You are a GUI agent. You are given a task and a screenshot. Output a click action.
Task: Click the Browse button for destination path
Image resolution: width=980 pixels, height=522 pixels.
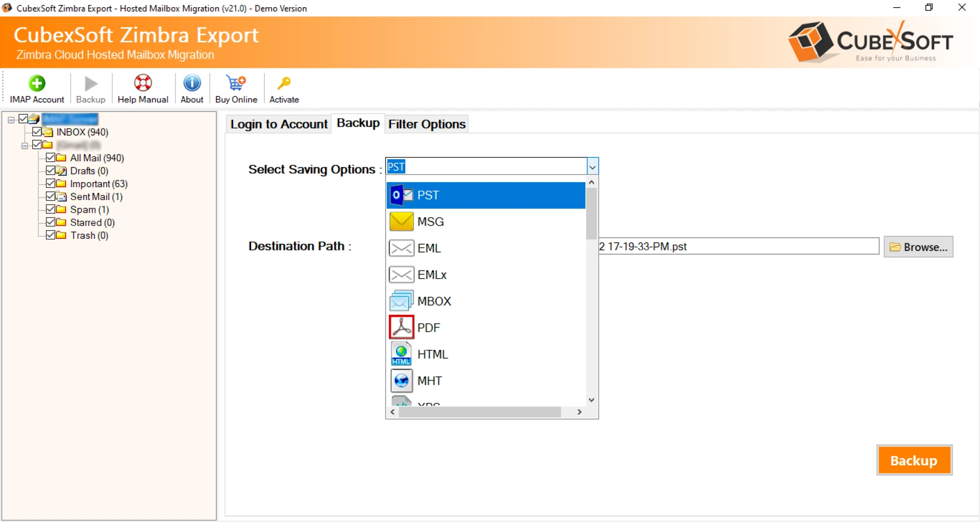(x=918, y=246)
